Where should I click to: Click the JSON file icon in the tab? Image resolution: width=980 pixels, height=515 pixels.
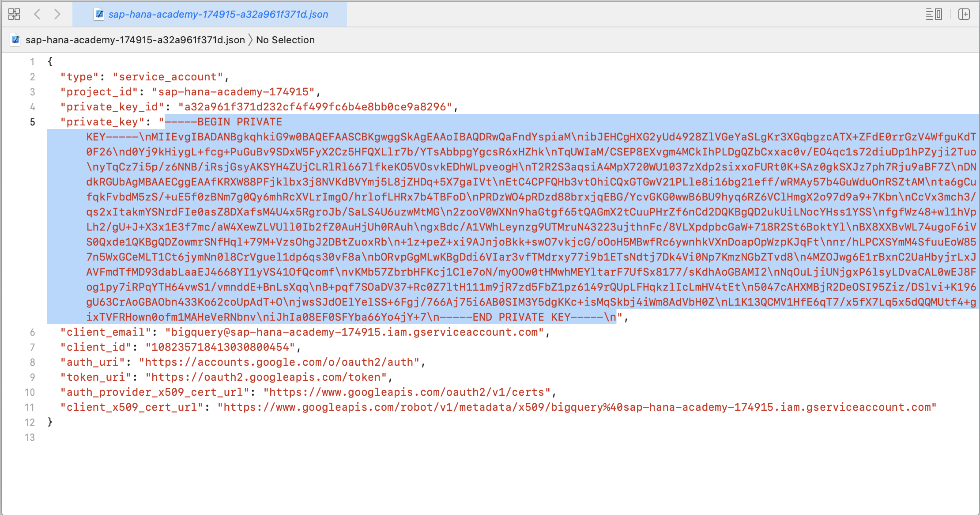[99, 14]
